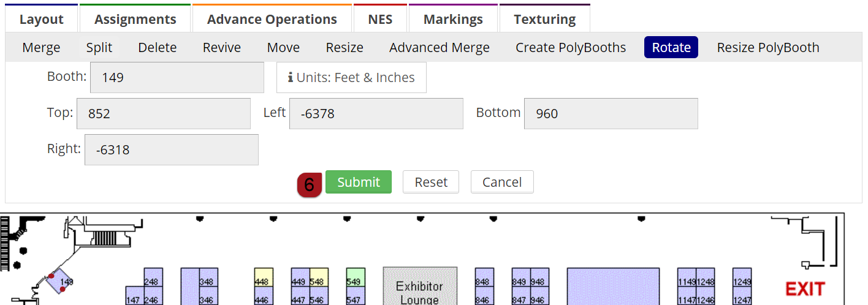Open the NES tab
Screen dimensions: 868x305
tap(380, 19)
